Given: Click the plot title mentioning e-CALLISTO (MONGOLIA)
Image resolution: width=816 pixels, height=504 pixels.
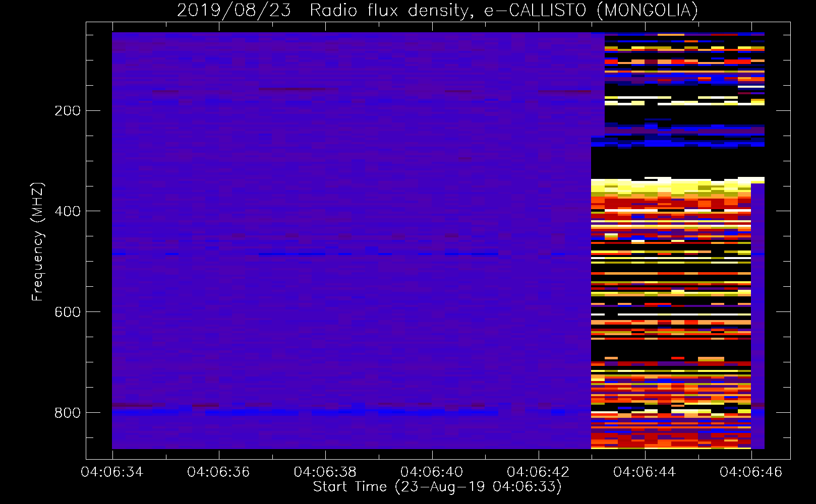Looking at the screenshot, I should (437, 10).
